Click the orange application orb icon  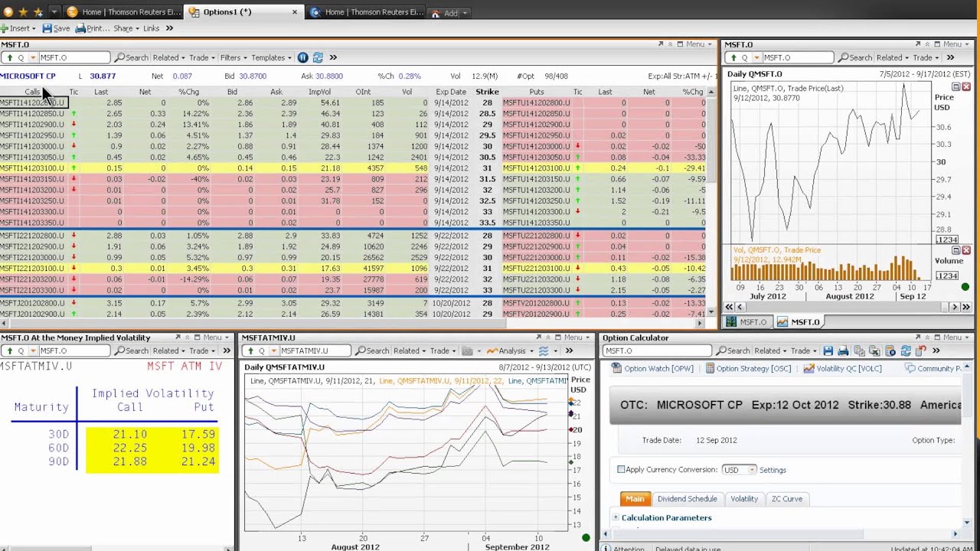8,11
